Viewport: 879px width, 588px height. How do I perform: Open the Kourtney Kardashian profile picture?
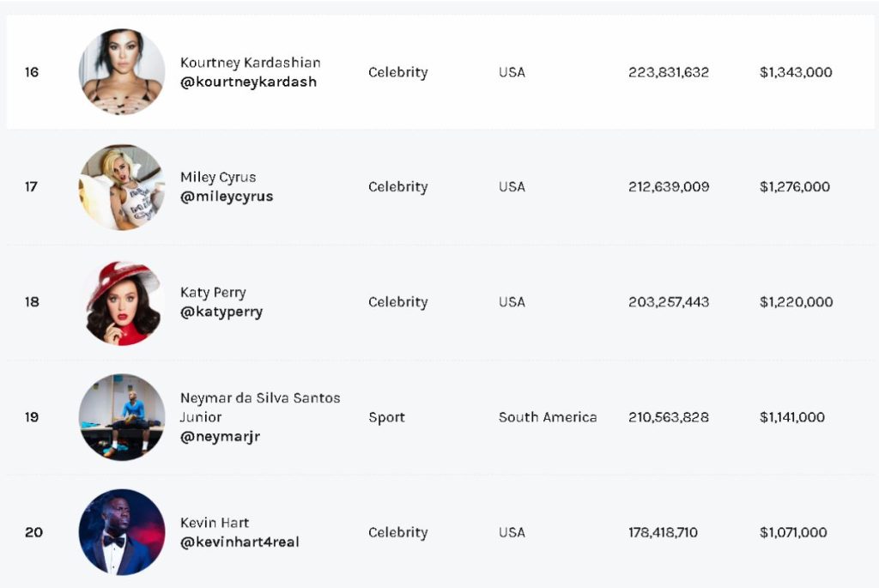[122, 72]
